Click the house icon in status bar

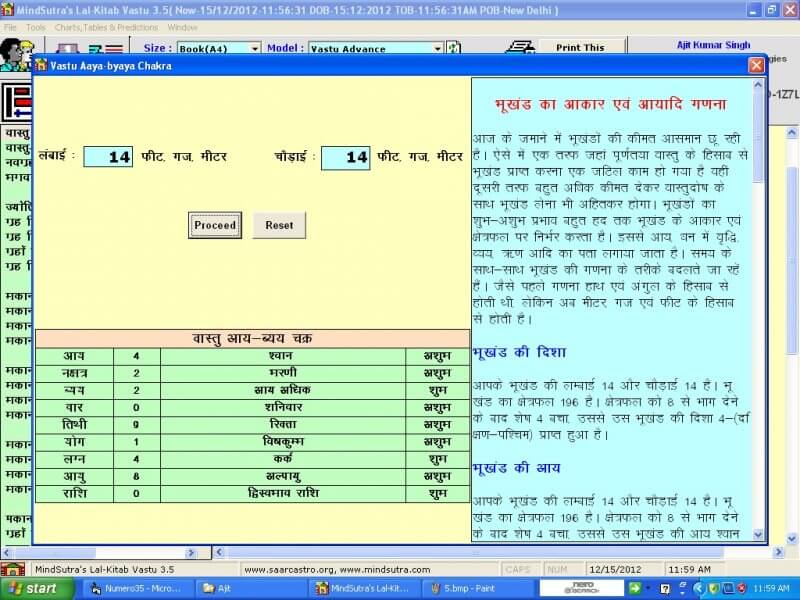click(x=13, y=569)
